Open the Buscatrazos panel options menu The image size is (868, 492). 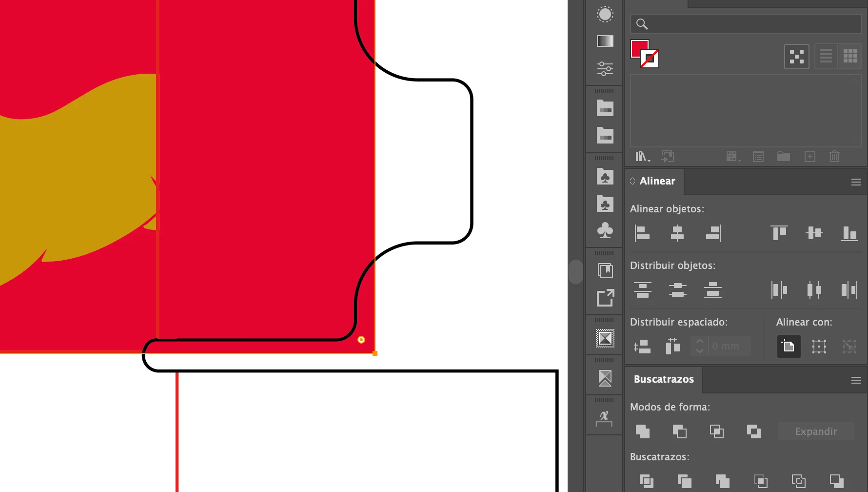tap(856, 380)
